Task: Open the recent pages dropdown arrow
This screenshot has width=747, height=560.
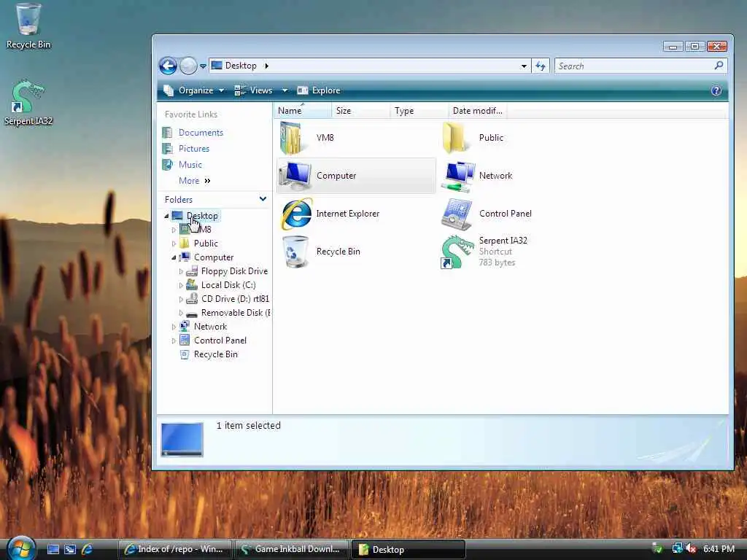Action: click(x=203, y=66)
